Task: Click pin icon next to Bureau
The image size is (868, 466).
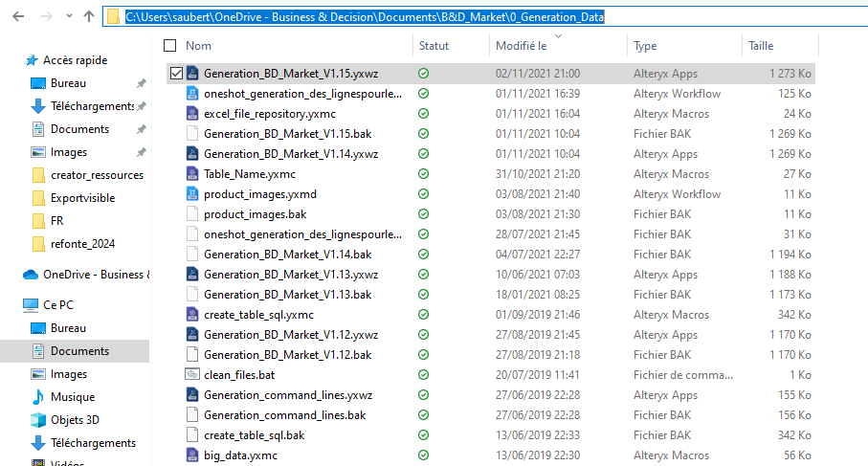Action: [142, 83]
